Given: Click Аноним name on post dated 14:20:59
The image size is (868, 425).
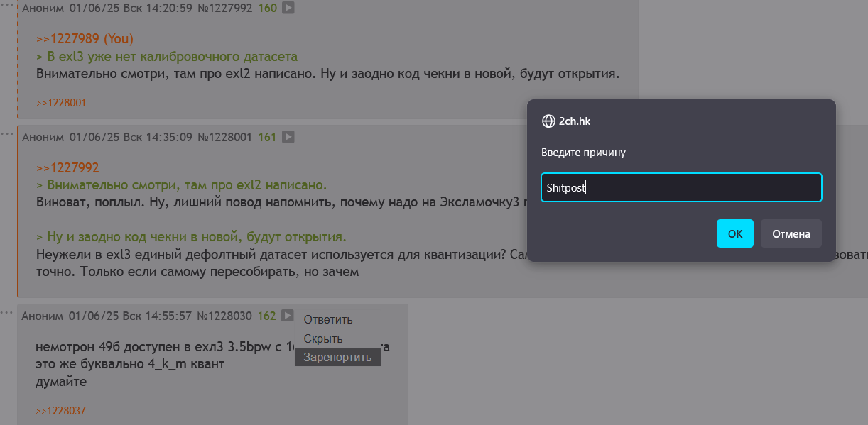Looking at the screenshot, I should tap(43, 9).
